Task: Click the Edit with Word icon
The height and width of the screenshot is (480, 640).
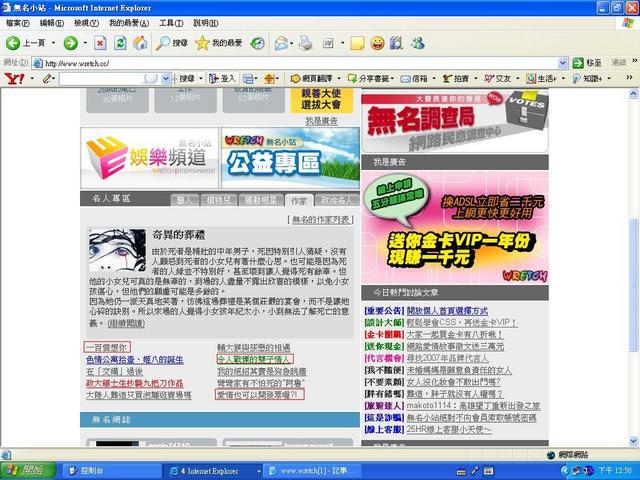Action: tap(328, 42)
